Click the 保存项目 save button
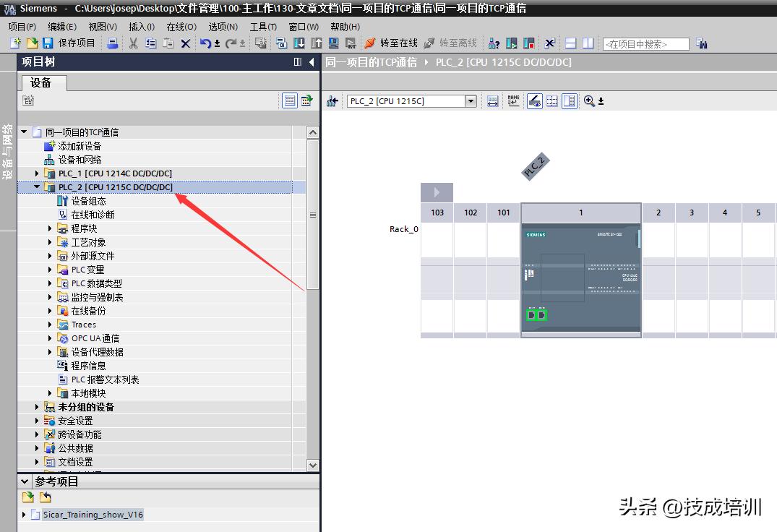Viewport: 777px width, 532px height. [69, 43]
